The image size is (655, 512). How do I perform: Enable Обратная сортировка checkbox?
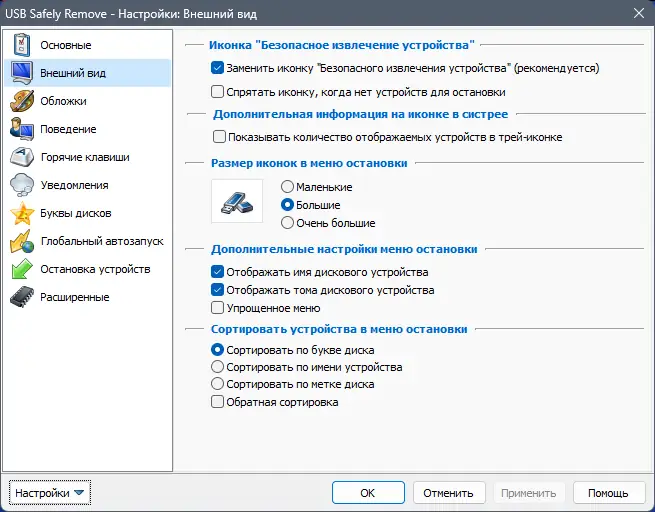pos(218,402)
